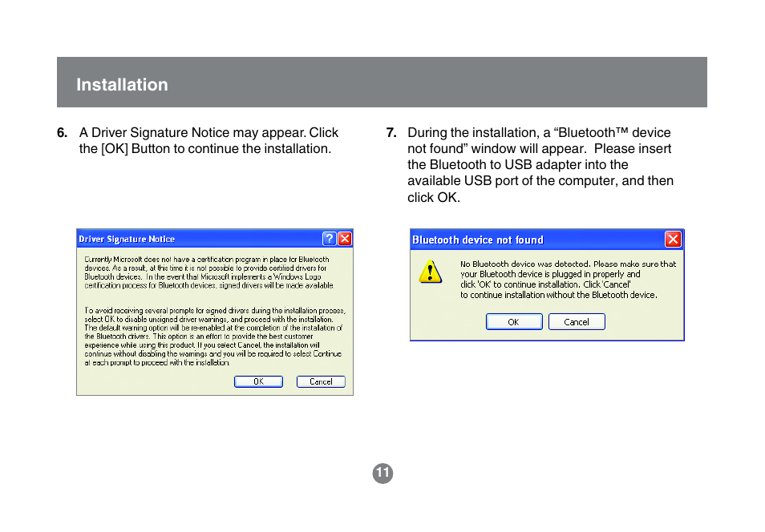The image size is (765, 532).
Task: Click the yellow warning icon in Bluetooth dialog
Action: tap(430, 271)
